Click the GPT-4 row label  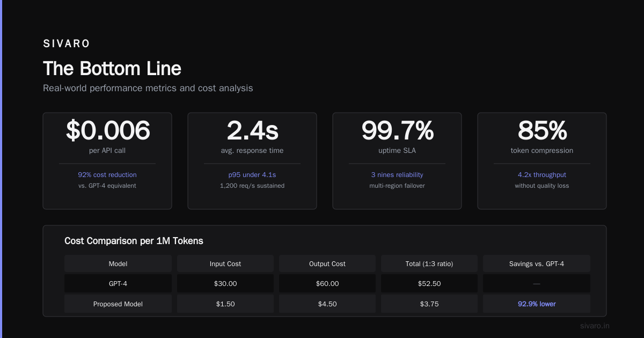[118, 283]
